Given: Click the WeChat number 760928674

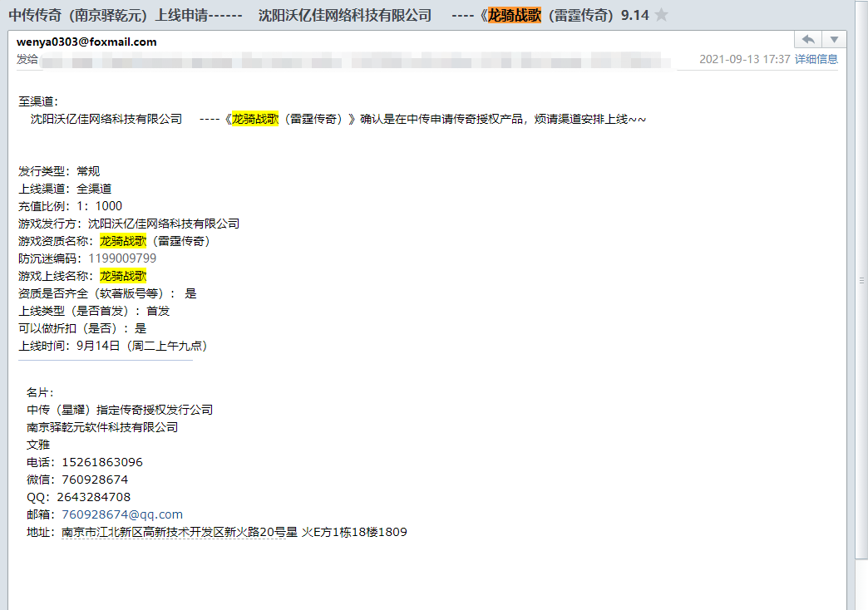Looking at the screenshot, I should tap(95, 480).
